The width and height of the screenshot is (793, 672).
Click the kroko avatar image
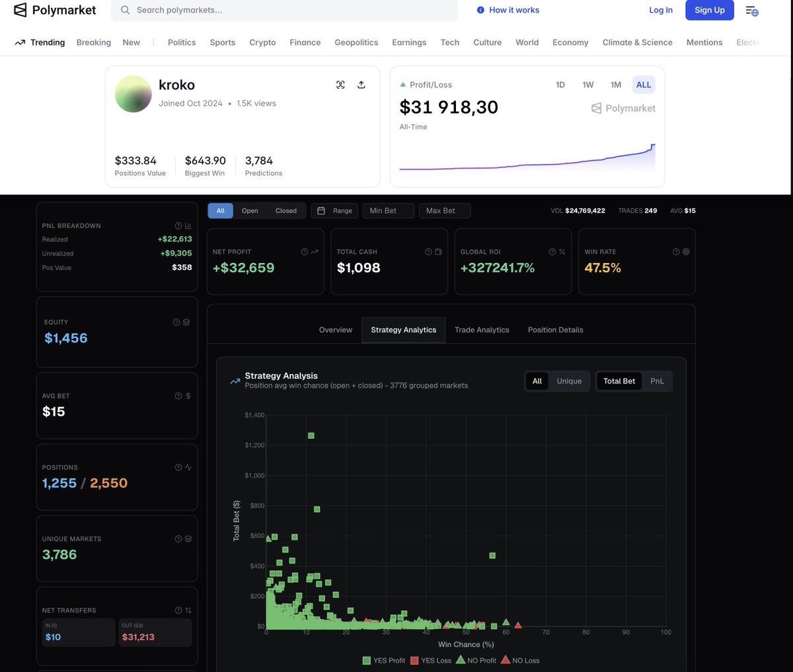(133, 94)
